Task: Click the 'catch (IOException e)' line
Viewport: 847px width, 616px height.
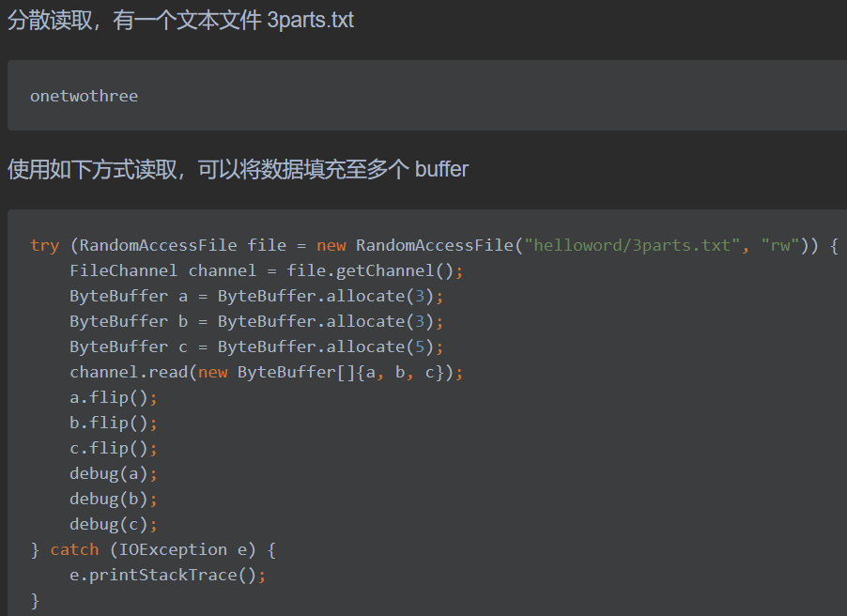Action: pos(153,550)
